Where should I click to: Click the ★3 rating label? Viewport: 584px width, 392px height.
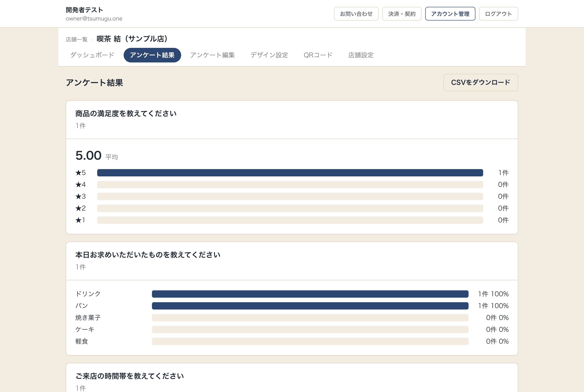(81, 196)
